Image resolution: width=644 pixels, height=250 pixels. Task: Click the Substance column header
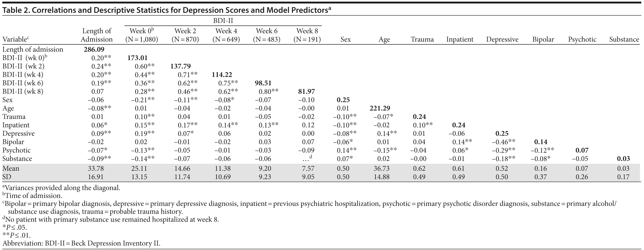pyautogui.click(x=624, y=39)
